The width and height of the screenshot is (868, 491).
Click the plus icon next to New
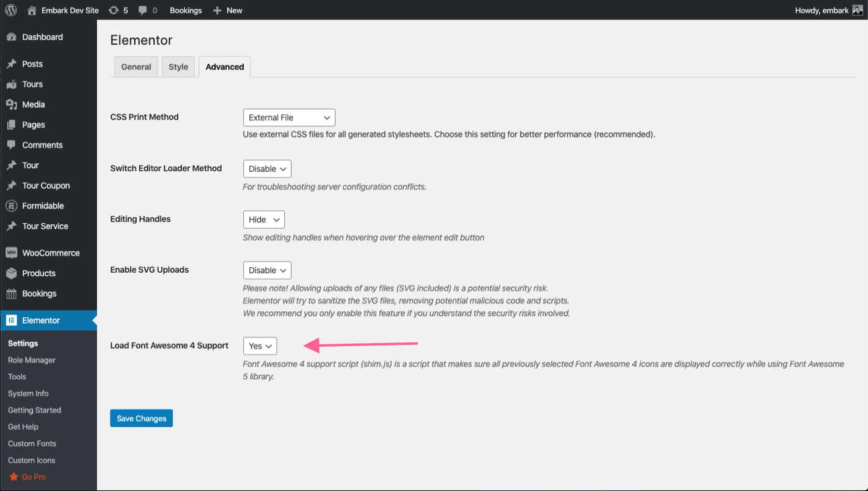(x=217, y=10)
